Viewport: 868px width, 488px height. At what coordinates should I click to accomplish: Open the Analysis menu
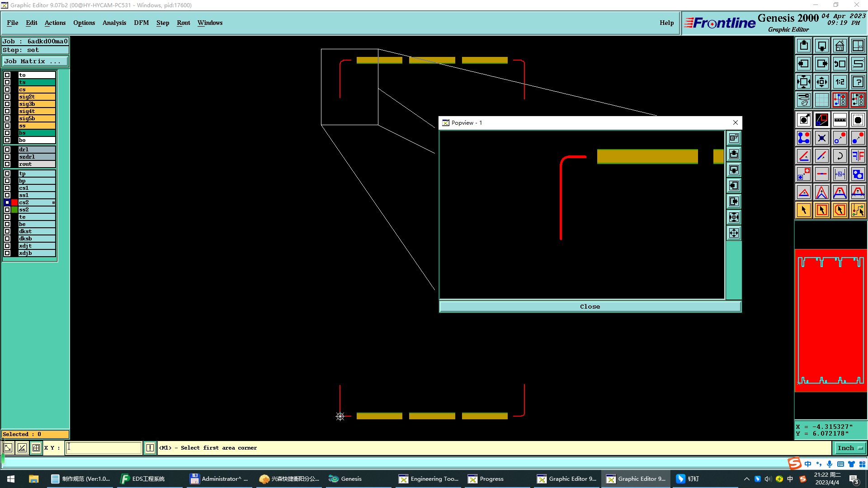[114, 23]
